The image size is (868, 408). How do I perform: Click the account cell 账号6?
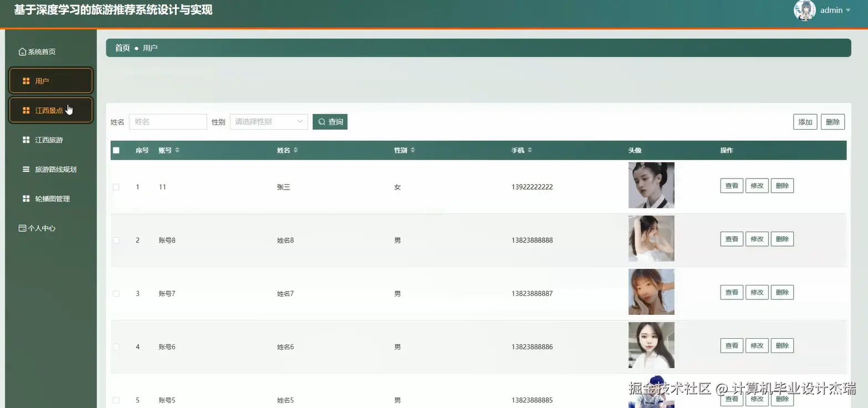167,346
